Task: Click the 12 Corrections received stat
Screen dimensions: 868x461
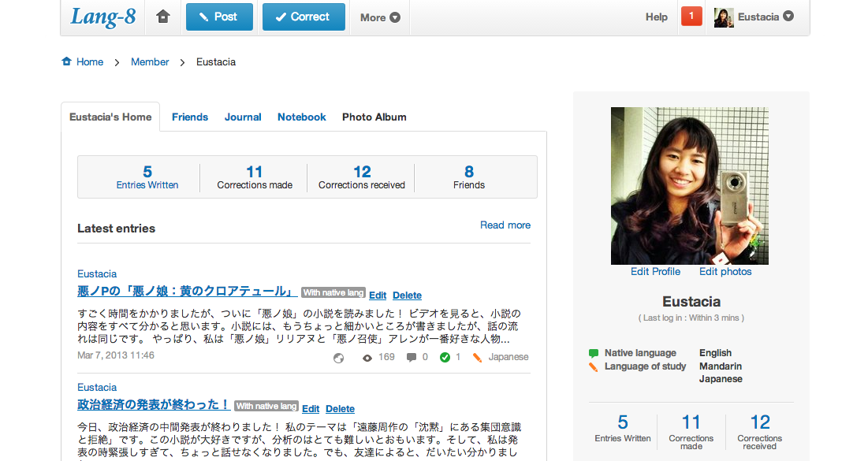Action: [362, 177]
